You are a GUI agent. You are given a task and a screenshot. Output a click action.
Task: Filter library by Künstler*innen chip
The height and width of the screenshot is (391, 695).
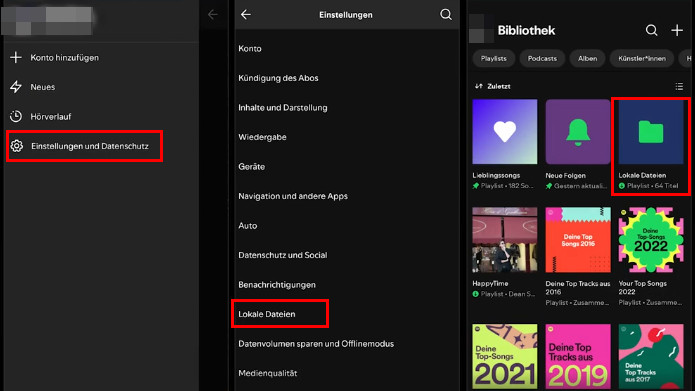[642, 59]
